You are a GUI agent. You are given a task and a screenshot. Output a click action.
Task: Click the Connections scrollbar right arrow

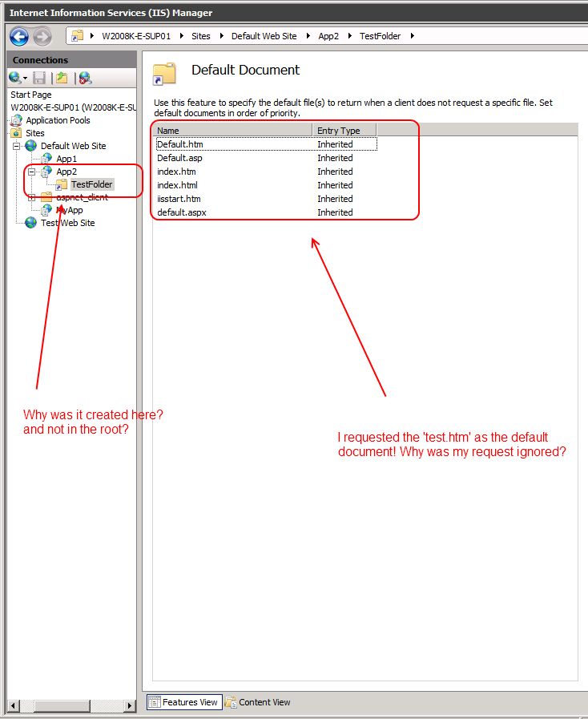(130, 705)
